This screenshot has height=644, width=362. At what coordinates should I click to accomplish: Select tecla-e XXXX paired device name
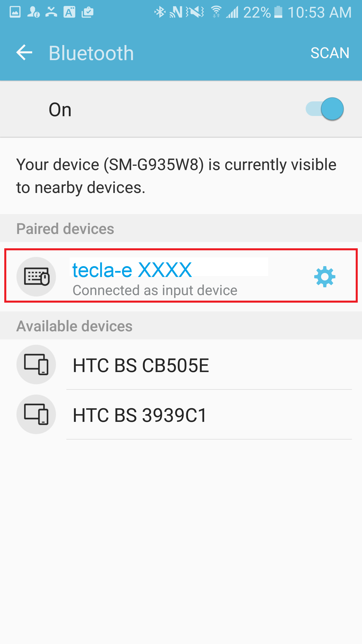tap(132, 270)
